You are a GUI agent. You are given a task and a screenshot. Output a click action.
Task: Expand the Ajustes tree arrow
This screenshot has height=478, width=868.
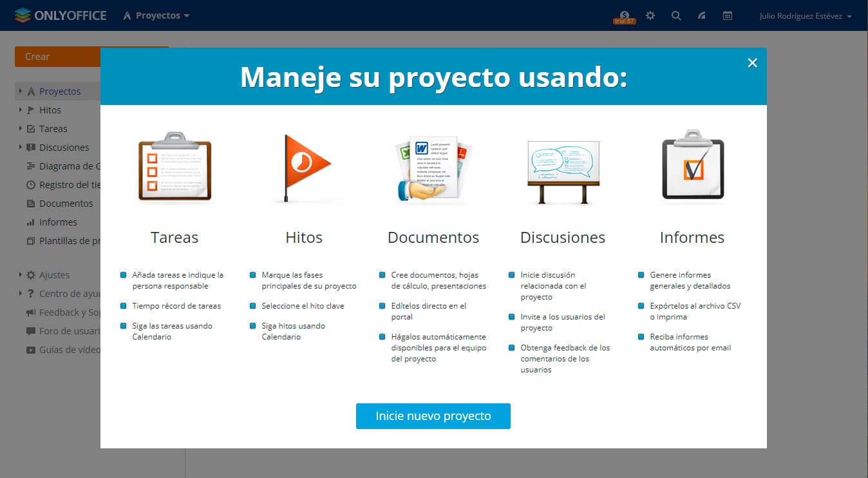[x=21, y=274]
